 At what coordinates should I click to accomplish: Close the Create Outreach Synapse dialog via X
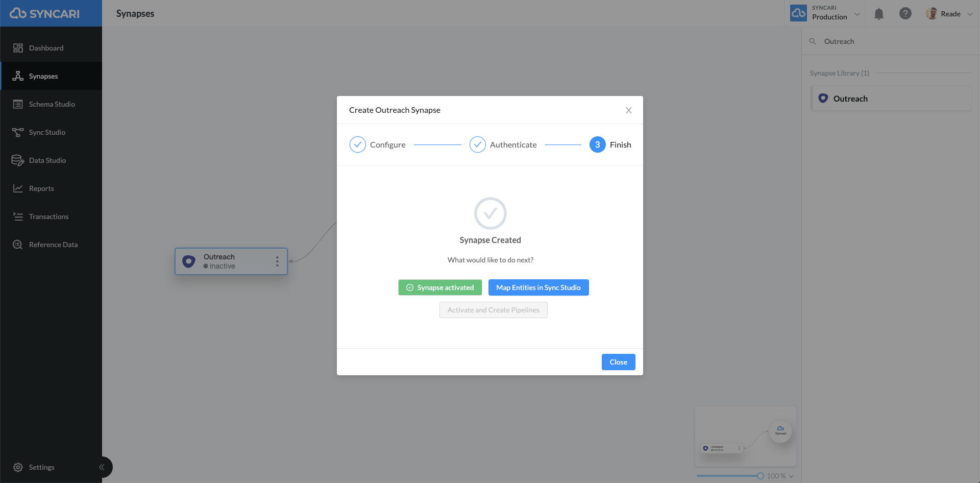coord(629,110)
